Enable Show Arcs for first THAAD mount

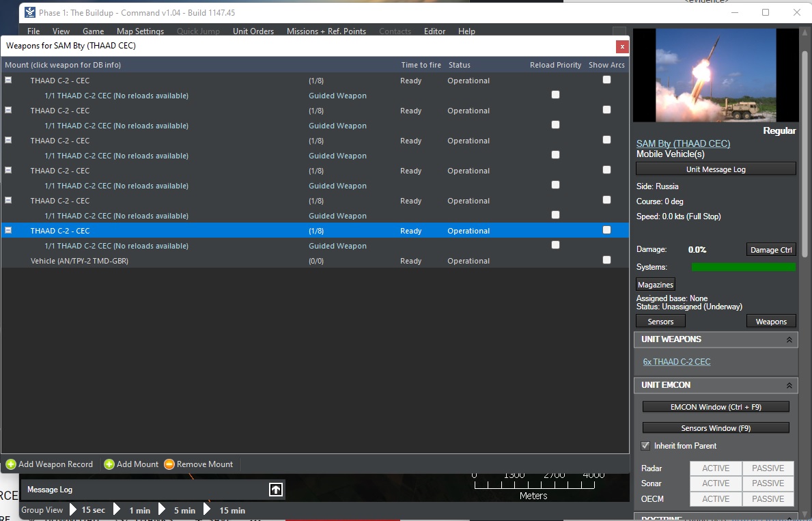point(607,80)
